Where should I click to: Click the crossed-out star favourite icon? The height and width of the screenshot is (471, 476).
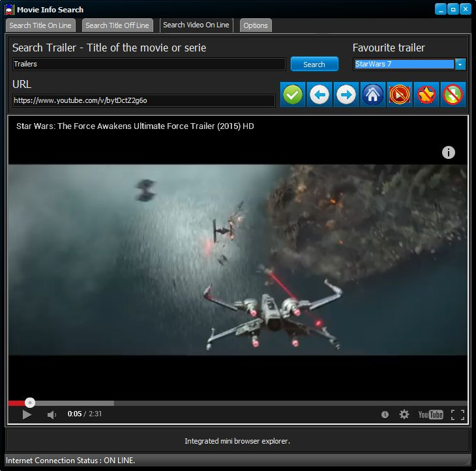[x=426, y=94]
